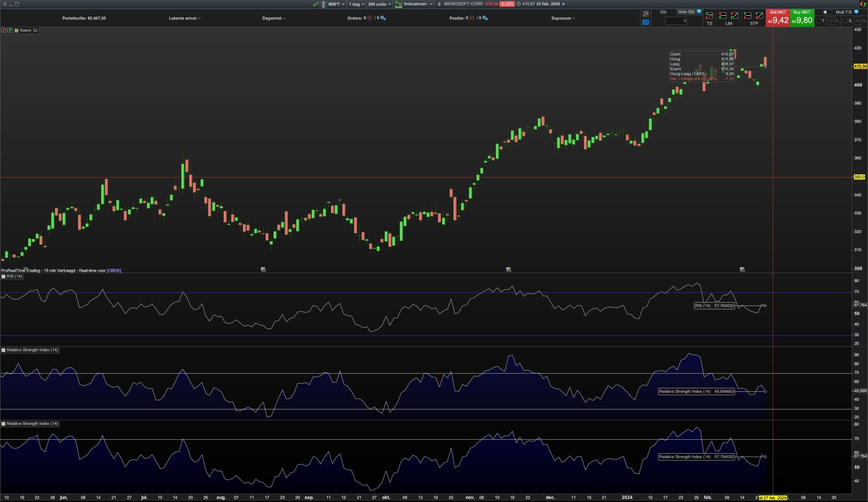
Task: Enable the T target checkbox
Action: point(818,21)
